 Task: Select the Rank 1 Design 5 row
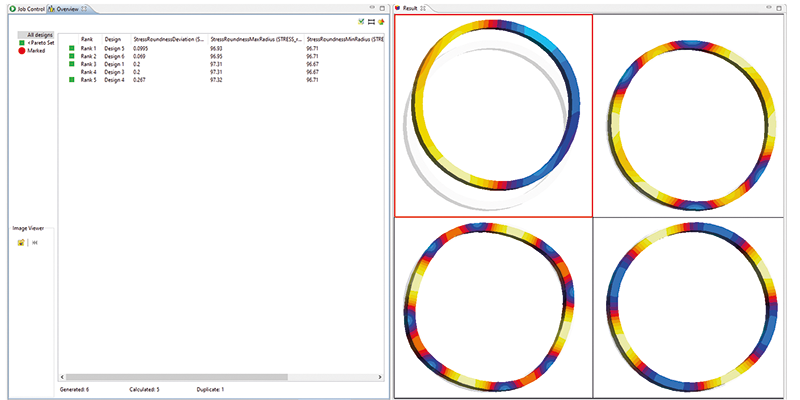pos(110,48)
